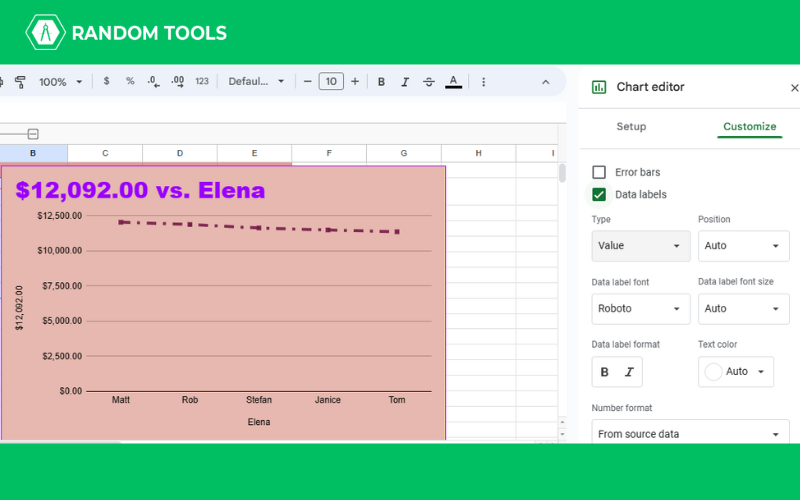800x500 pixels.
Task: Click the Rob axis label
Action: tap(190, 400)
